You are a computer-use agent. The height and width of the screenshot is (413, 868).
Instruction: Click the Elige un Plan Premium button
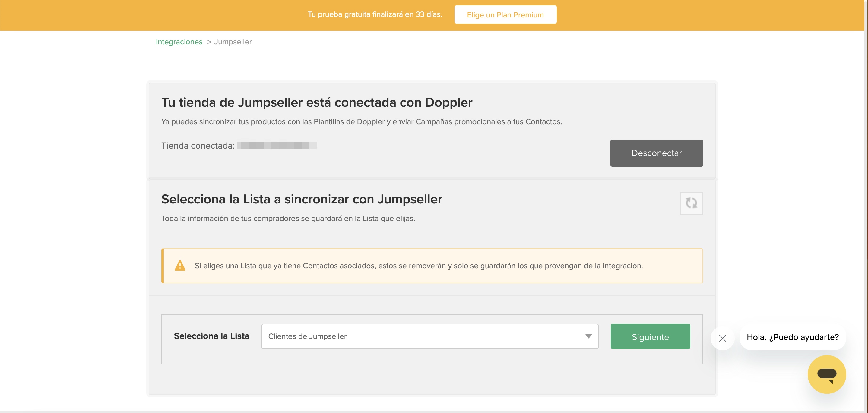point(505,14)
